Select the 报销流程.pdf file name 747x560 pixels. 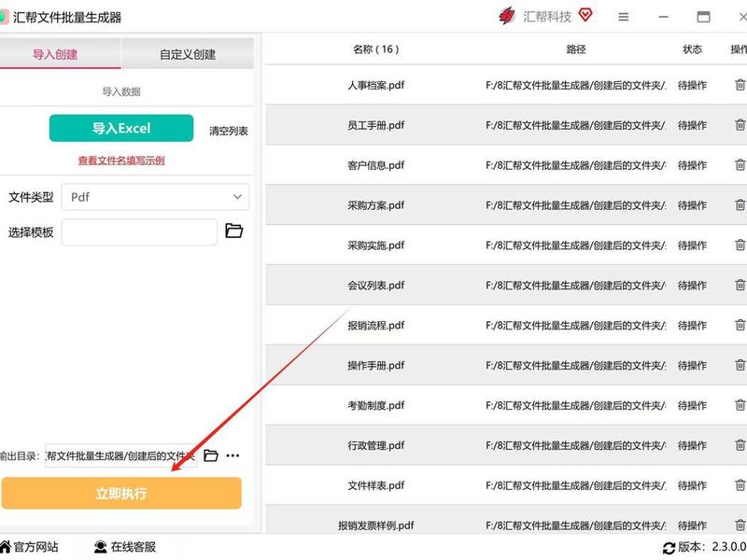[376, 325]
